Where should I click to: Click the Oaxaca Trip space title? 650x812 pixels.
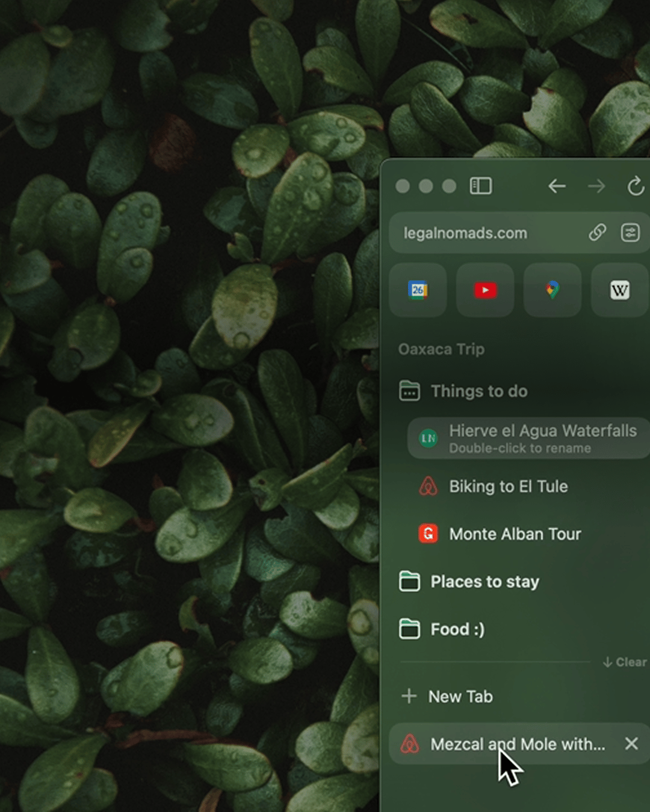click(441, 349)
